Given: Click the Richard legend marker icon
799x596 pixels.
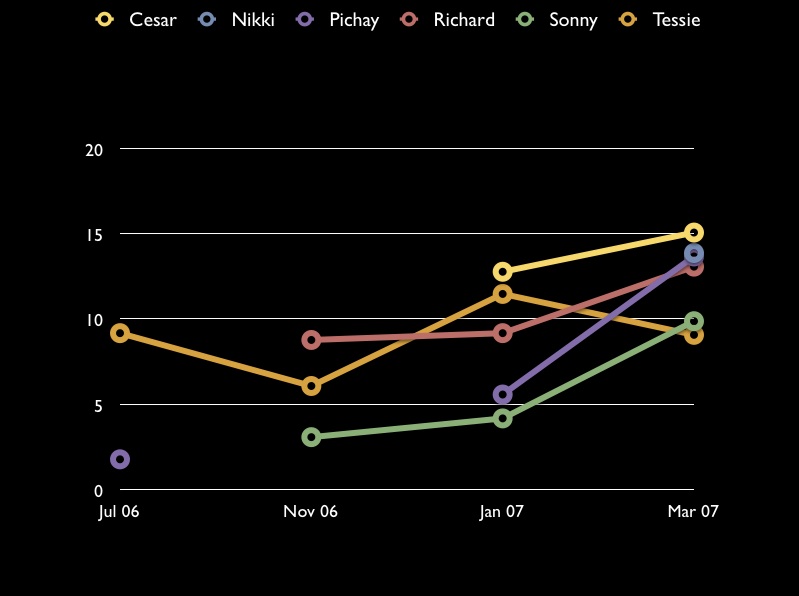Looking at the screenshot, I should pos(409,19).
